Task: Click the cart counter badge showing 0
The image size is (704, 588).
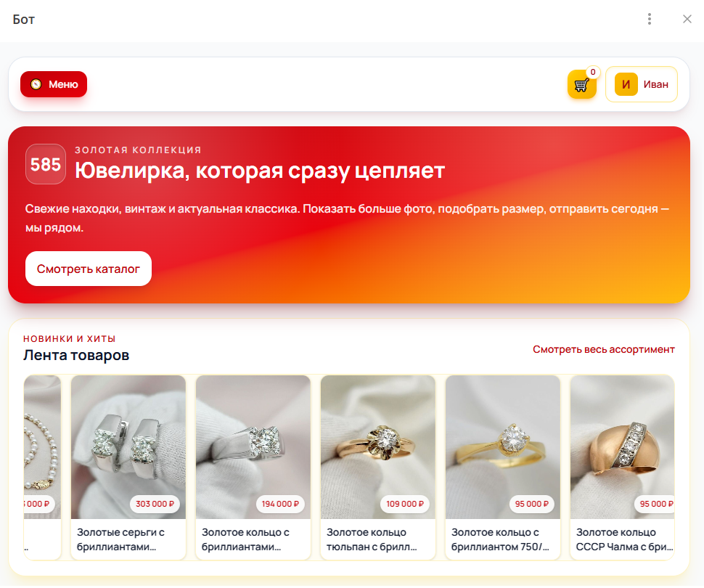Action: coord(593,72)
